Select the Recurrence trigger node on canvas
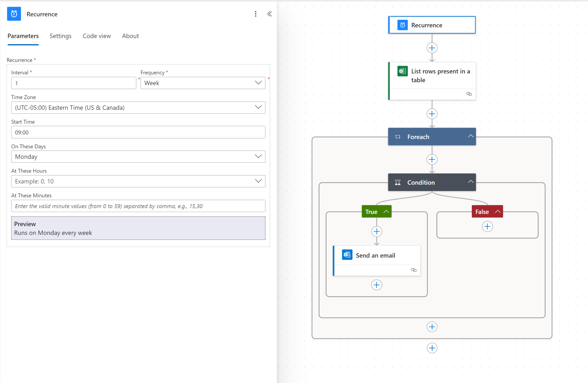This screenshot has width=588, height=383. [432, 25]
